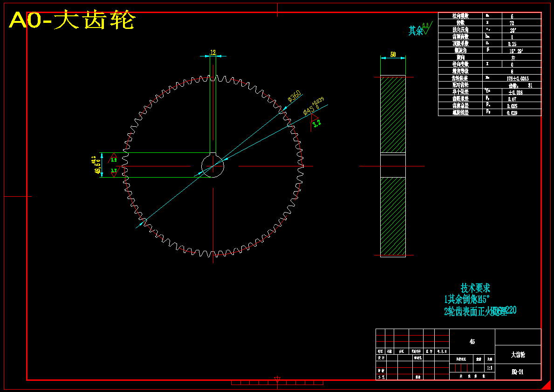Select the tolerance value "±0.018"
Image resolution: width=554 pixels, height=392 pixels.
tap(515, 92)
